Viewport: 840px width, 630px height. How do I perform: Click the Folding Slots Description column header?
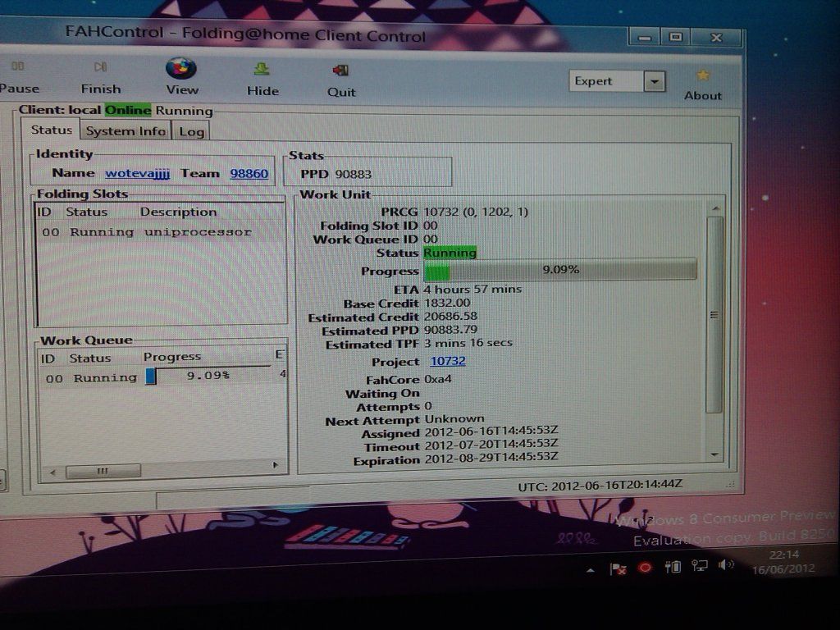click(x=178, y=212)
